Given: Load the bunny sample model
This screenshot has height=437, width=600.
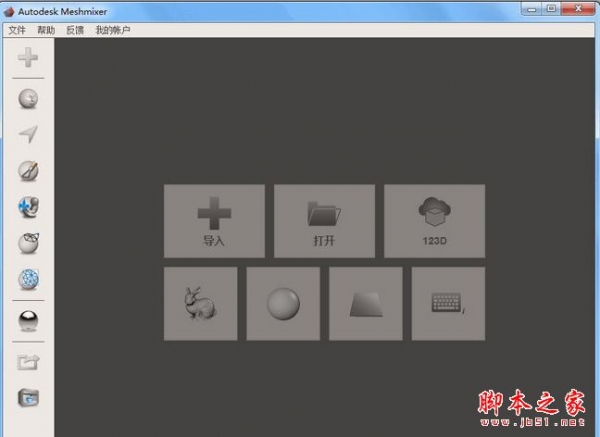Looking at the screenshot, I should pyautogui.click(x=201, y=303).
